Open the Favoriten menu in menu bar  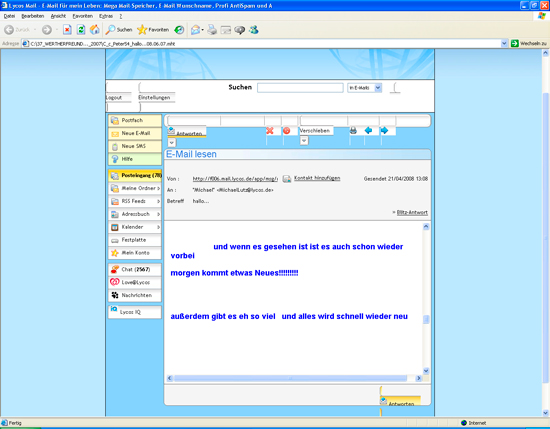[x=82, y=16]
